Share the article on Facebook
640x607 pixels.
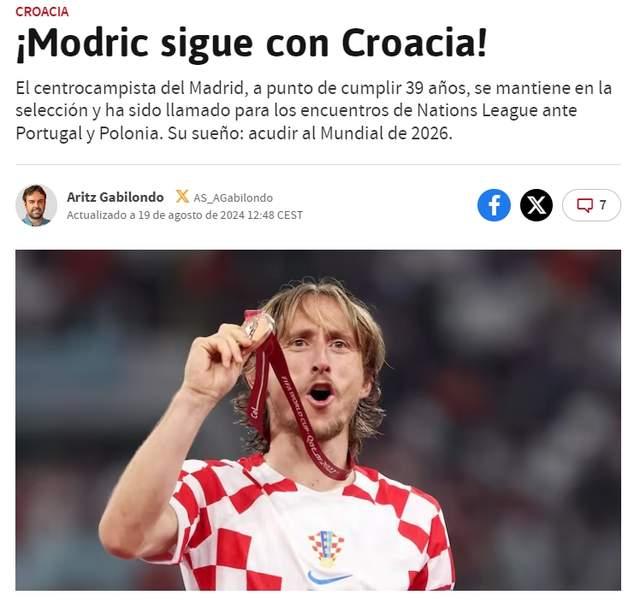494,205
